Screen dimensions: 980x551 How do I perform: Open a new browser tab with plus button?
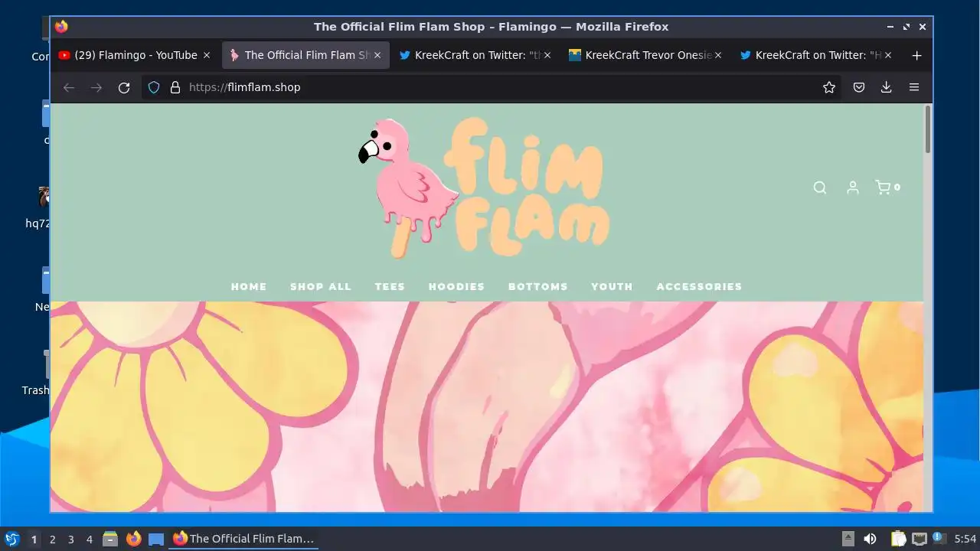917,55
